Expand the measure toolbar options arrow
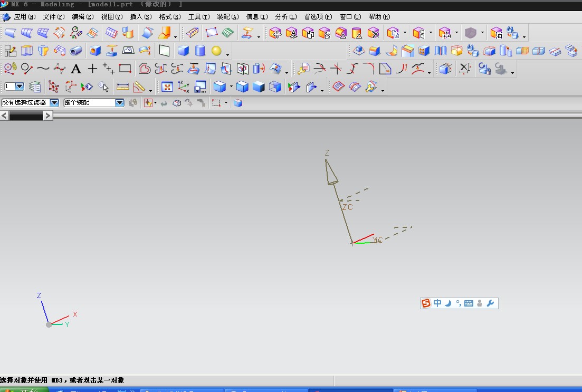 pos(150,91)
